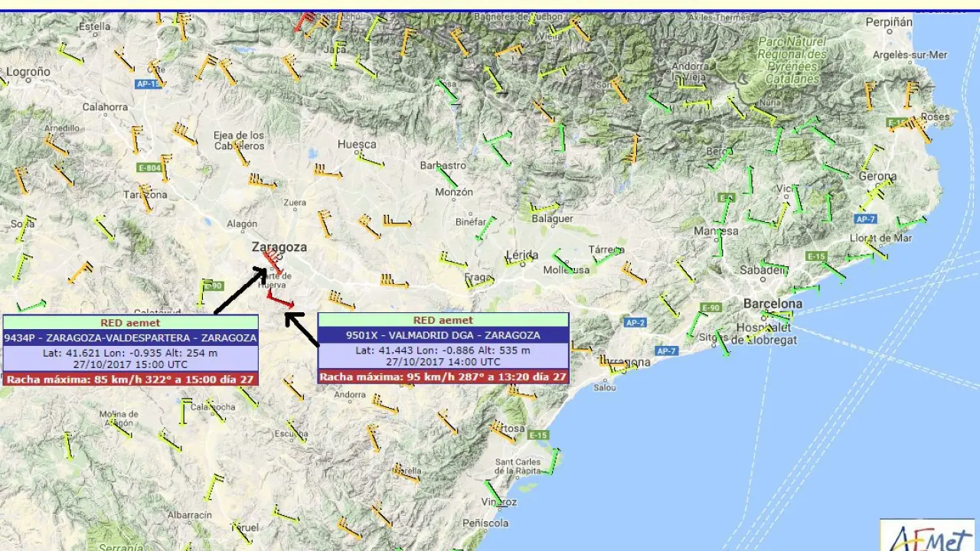Select the AP-2 highway shield
Image resolution: width=980 pixels, height=551 pixels.
635,323
